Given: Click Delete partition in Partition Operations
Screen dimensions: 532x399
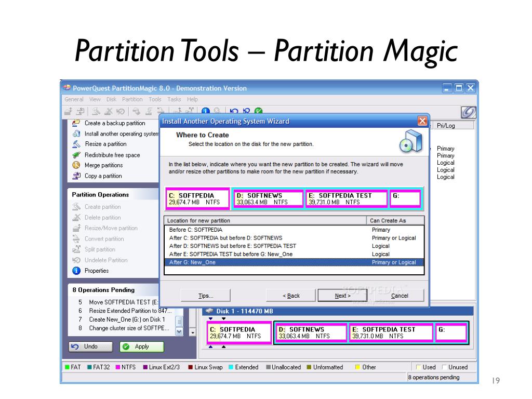Looking at the screenshot, I should (x=97, y=218).
